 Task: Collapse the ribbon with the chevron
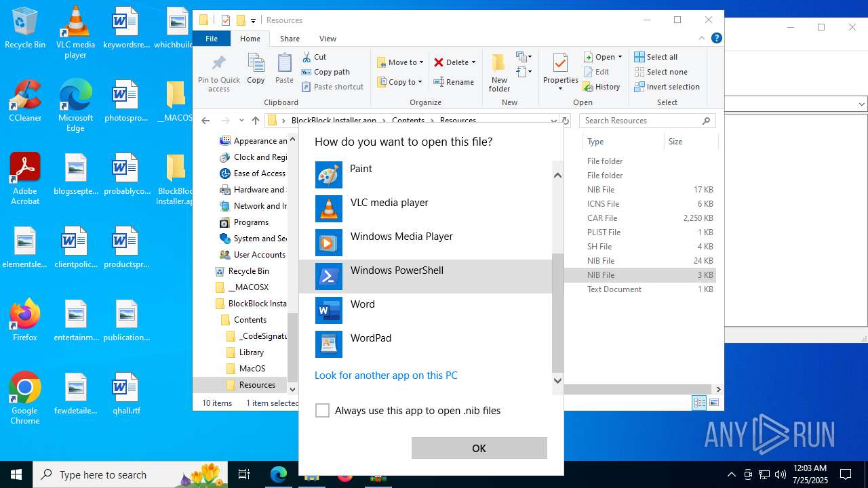click(703, 39)
